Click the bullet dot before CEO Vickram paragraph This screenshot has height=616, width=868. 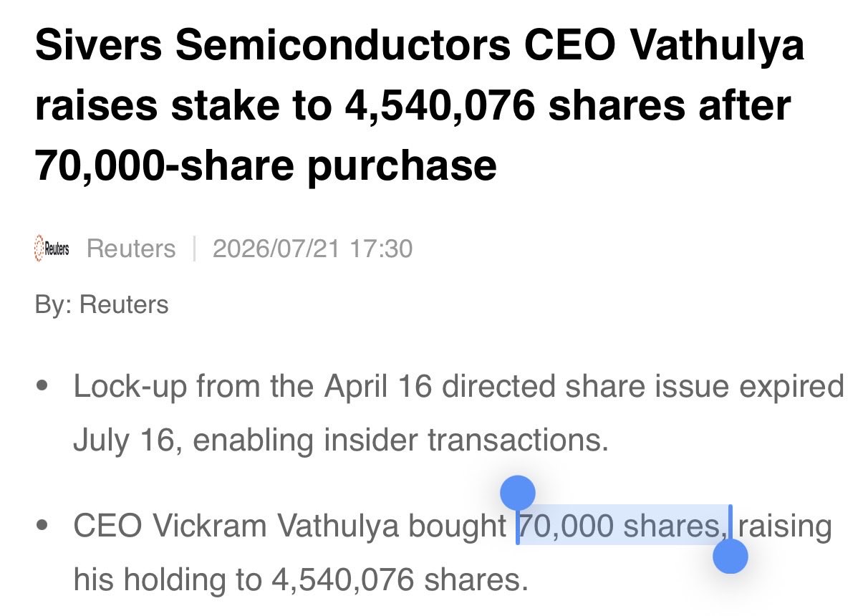coord(42,526)
